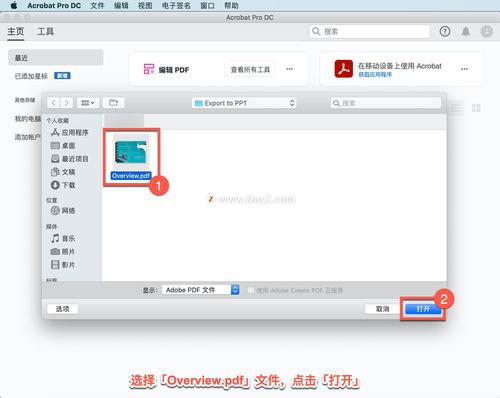The image size is (500, 398).
Task: Select the Overview.pdf thumbnail
Action: 131,151
